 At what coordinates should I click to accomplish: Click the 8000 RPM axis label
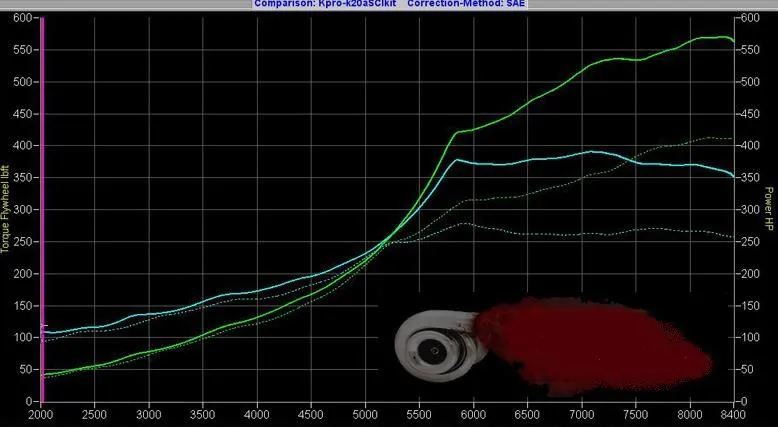[x=689, y=415]
